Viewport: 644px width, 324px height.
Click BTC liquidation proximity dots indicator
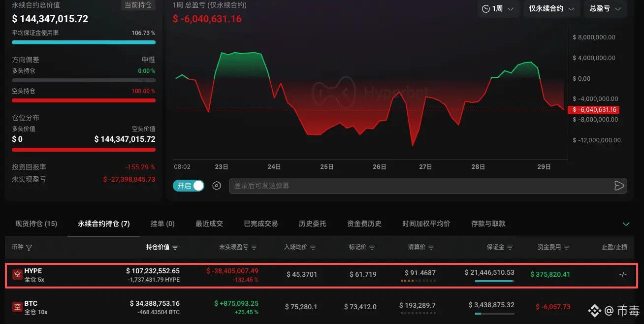[418, 314]
